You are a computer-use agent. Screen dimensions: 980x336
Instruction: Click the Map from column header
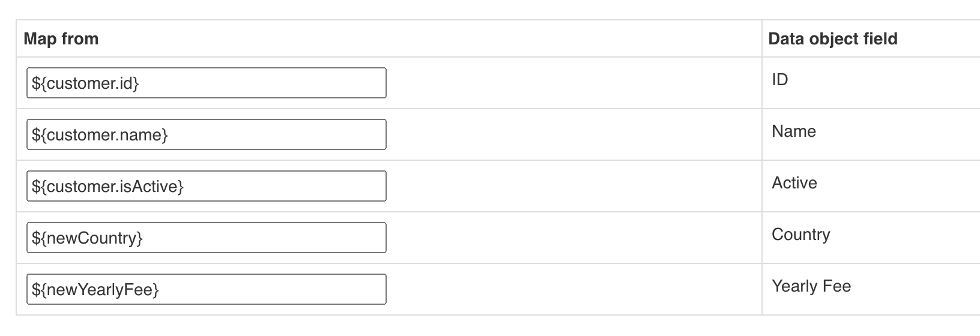[61, 39]
